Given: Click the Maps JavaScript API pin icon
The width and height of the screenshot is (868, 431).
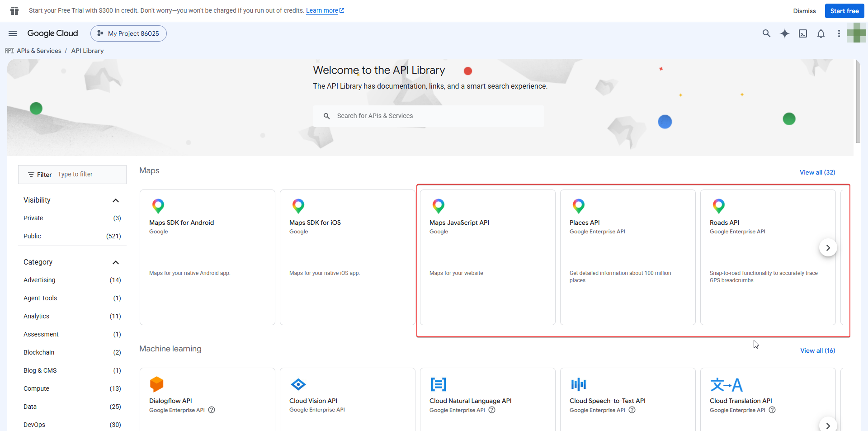Looking at the screenshot, I should click(x=438, y=206).
